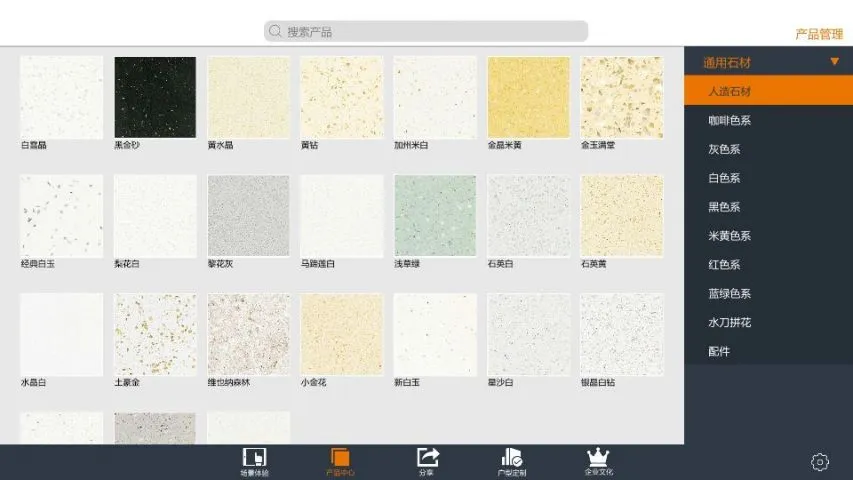Pick the 浅草绿 green stone swatch
The width and height of the screenshot is (853, 480).
point(435,216)
